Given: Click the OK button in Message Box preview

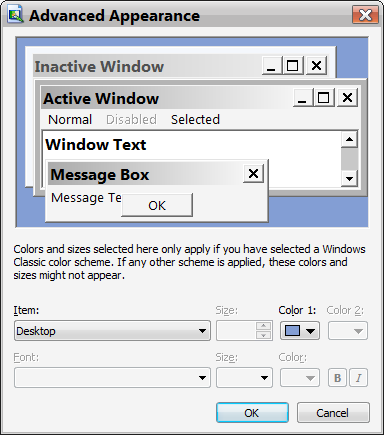Looking at the screenshot, I should 157,205.
